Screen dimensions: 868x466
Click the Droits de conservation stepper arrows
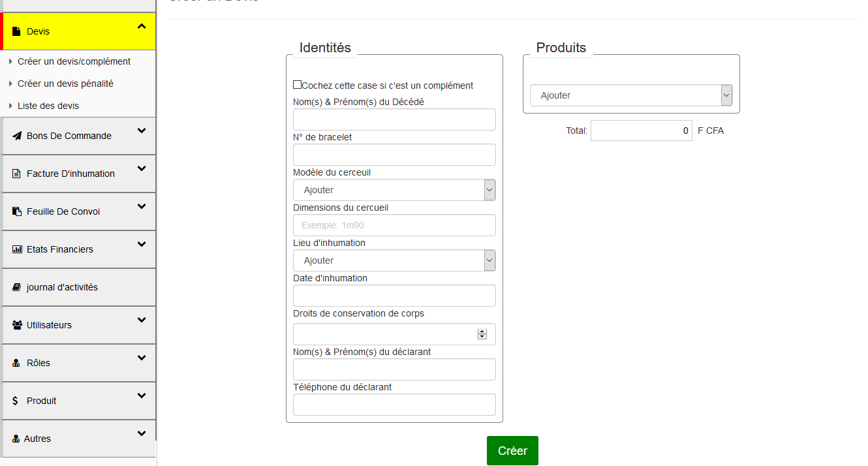pos(482,334)
